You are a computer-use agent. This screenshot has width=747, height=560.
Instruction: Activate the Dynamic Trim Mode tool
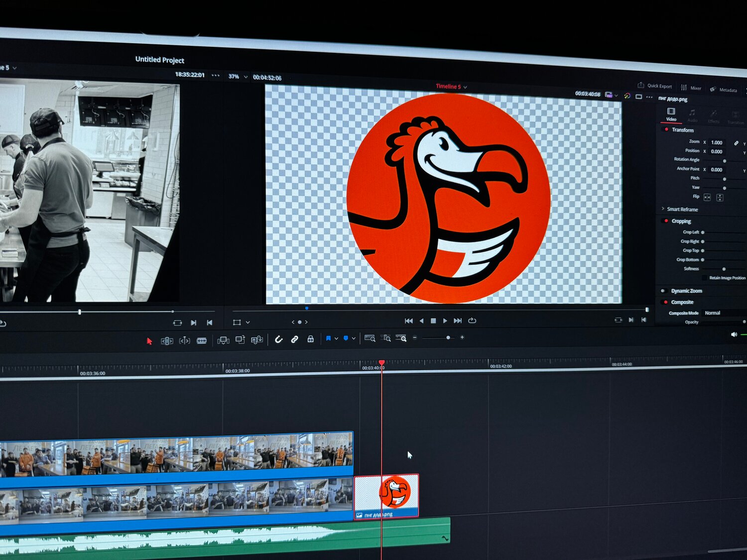185,340
